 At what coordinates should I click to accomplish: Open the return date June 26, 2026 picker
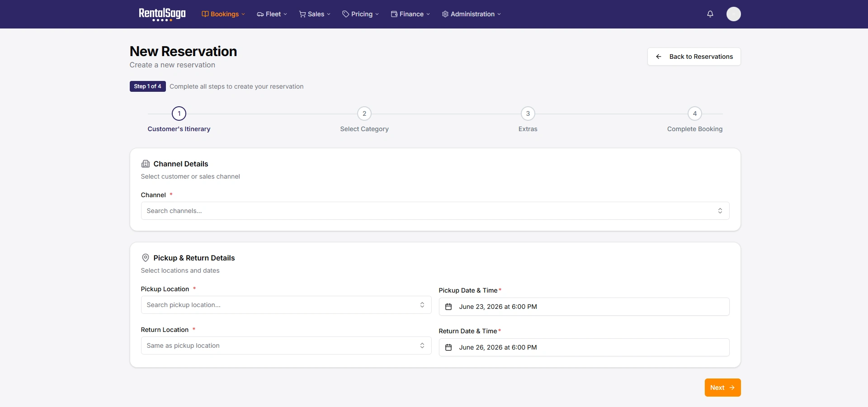pos(584,347)
